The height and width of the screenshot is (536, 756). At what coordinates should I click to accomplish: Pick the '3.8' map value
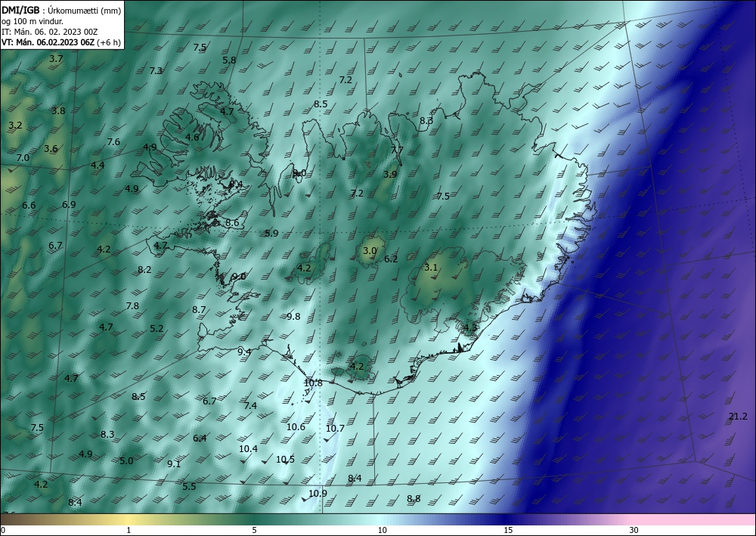(x=58, y=110)
